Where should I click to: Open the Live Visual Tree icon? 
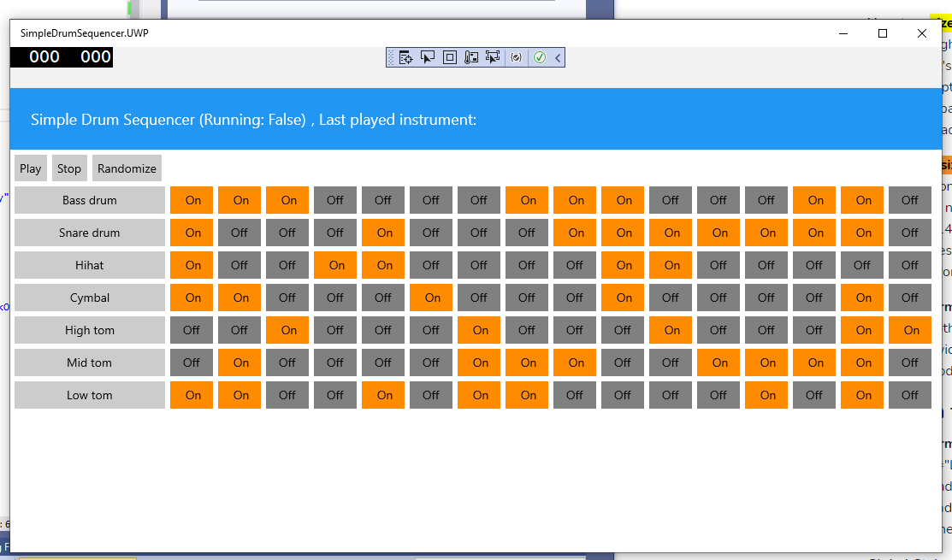pyautogui.click(x=405, y=57)
